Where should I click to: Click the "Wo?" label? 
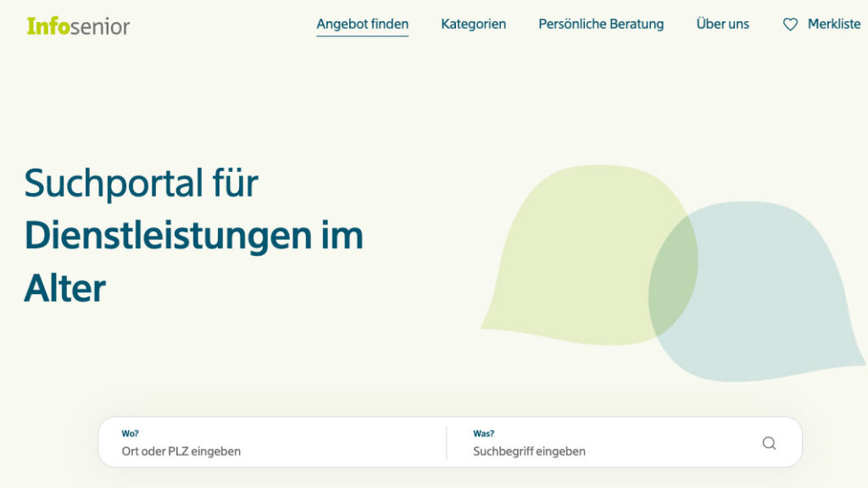coord(130,433)
